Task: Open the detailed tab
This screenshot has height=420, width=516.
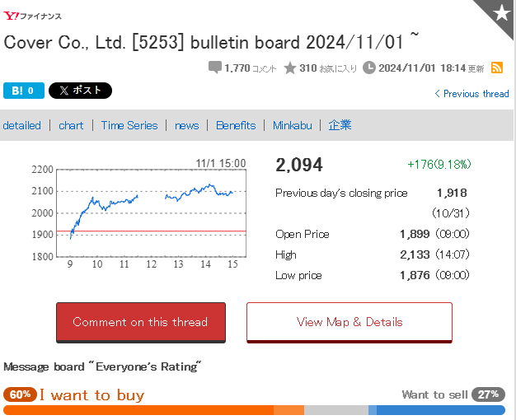Action: (x=21, y=125)
